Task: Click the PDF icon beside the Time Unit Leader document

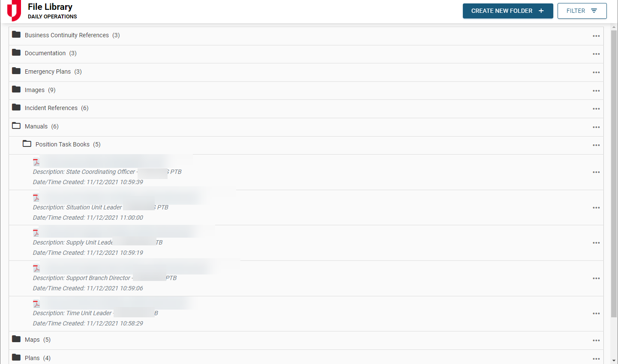Action: click(x=37, y=303)
